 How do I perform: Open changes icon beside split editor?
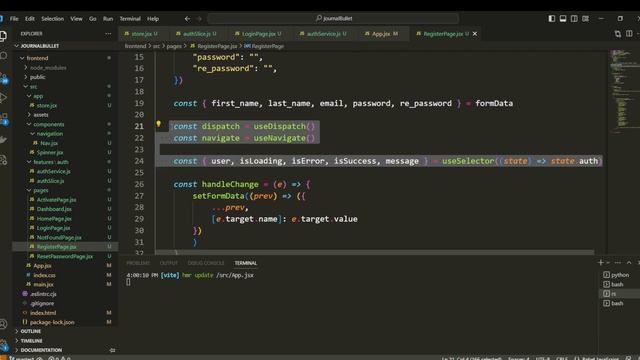pos(618,34)
